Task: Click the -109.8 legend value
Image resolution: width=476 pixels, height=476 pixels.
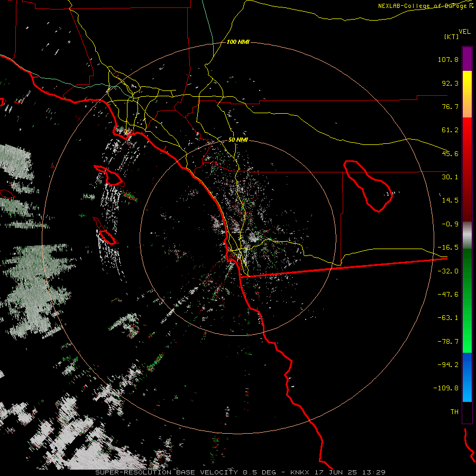Action: point(446,388)
